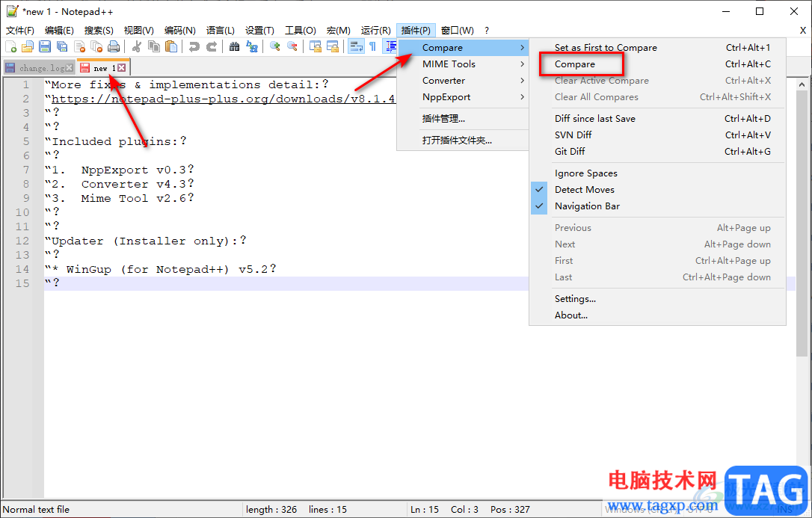Open the 文件(F) menu

(x=20, y=31)
